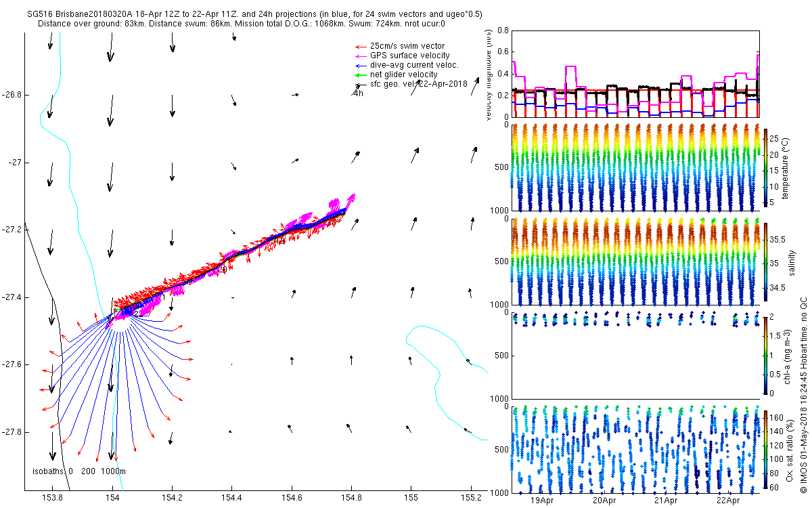
Task: Click the '0.2' velocity magnitude tick
Action: click(x=503, y=95)
